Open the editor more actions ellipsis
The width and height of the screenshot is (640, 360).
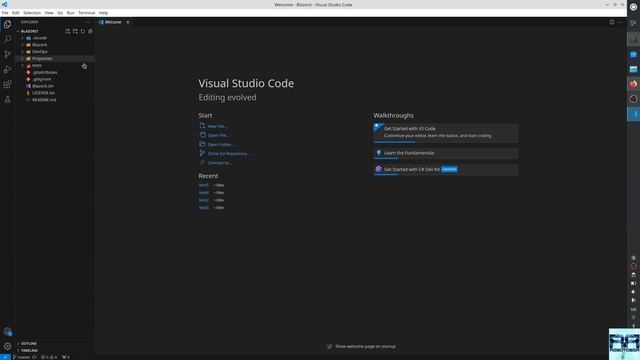pyautogui.click(x=620, y=22)
